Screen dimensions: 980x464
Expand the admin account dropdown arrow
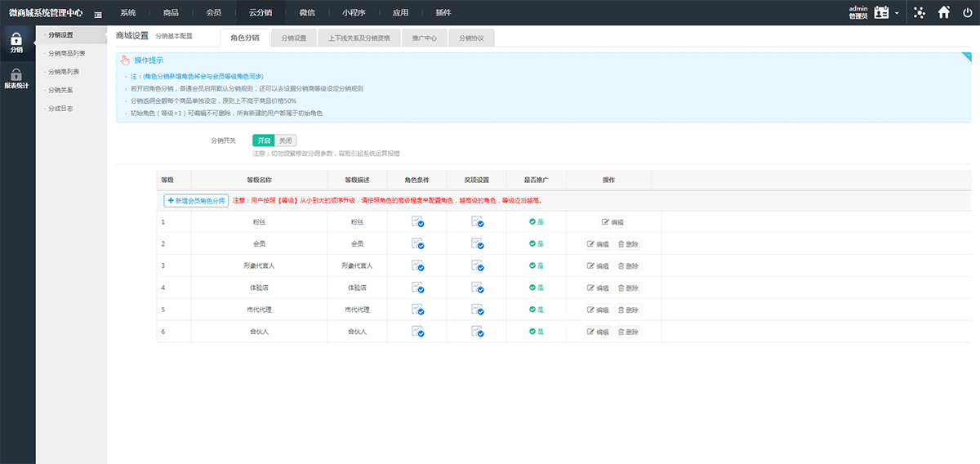click(897, 13)
